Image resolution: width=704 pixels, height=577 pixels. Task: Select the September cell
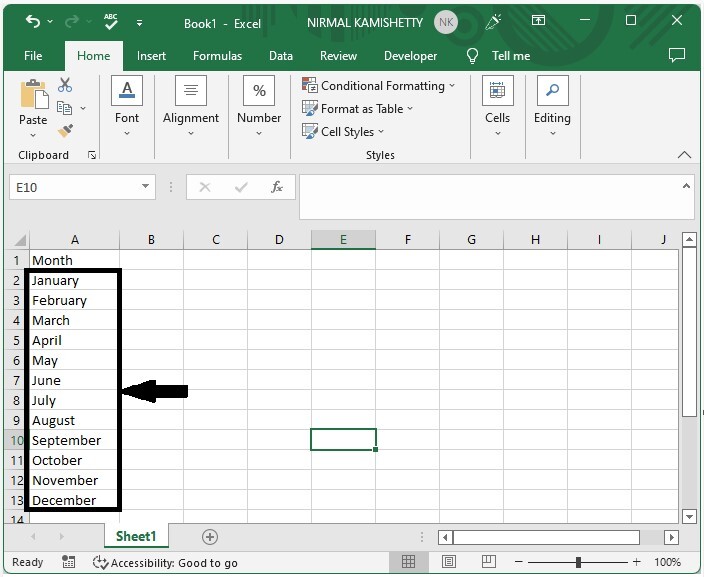pyautogui.click(x=75, y=440)
